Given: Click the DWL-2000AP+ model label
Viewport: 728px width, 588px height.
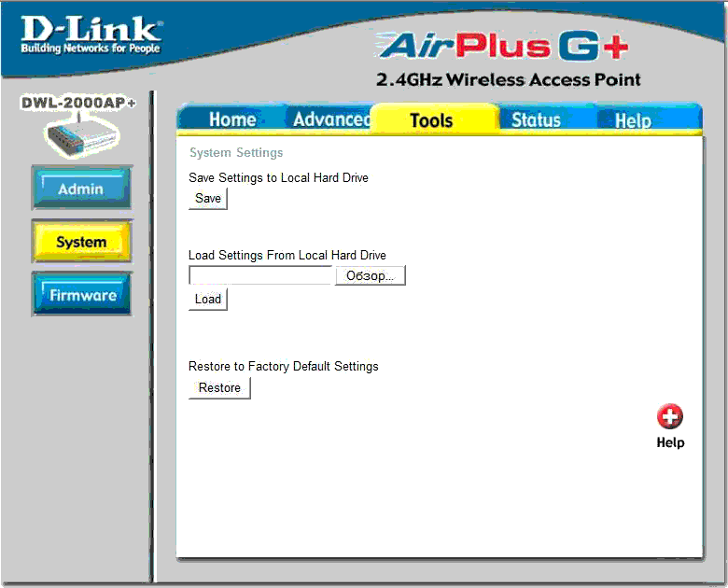Looking at the screenshot, I should point(78,102).
